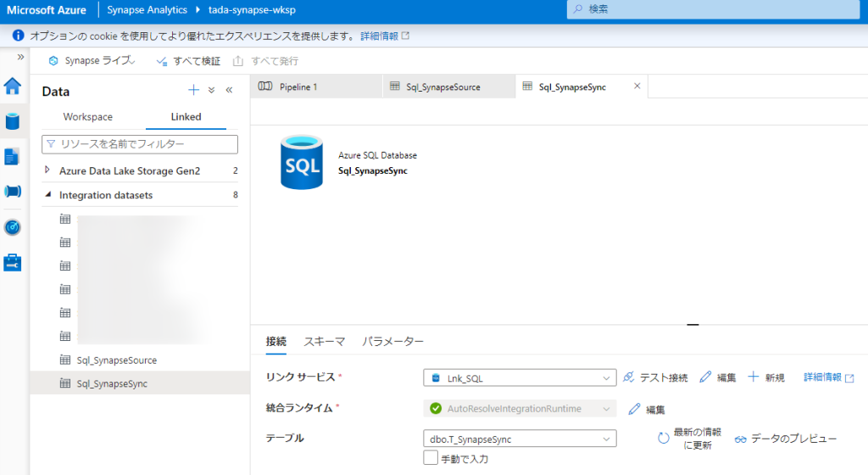Open 詳細情報 link next to linked service
This screenshot has width=868, height=475.
829,377
